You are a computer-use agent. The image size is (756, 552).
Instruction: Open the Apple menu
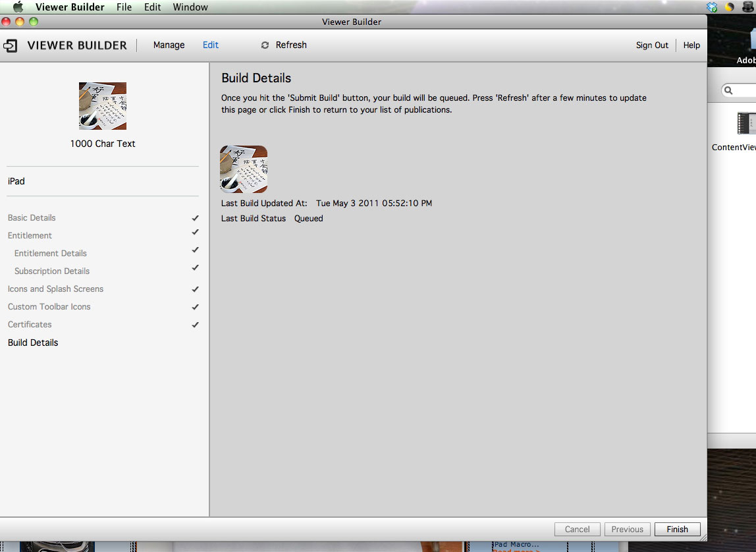click(18, 7)
